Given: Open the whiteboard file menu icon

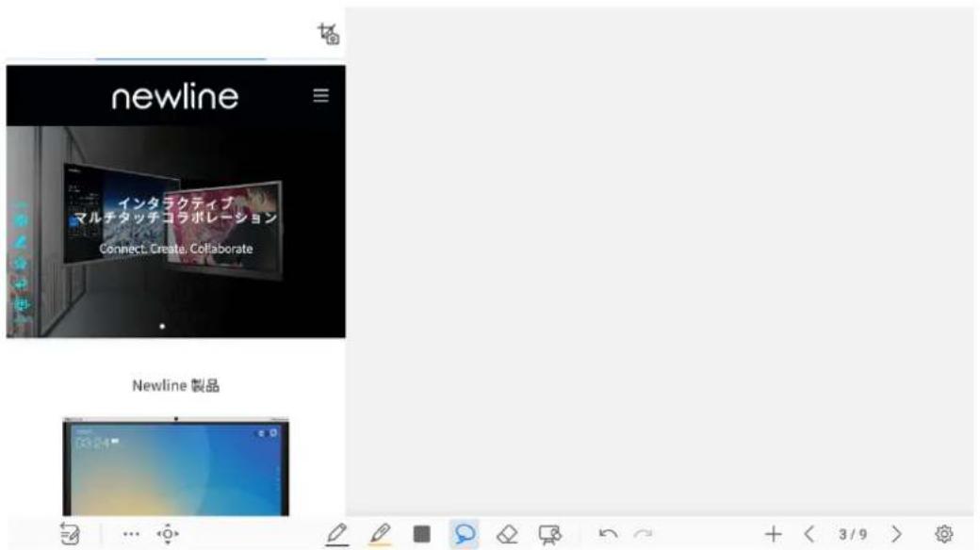Looking at the screenshot, I should click(70, 534).
